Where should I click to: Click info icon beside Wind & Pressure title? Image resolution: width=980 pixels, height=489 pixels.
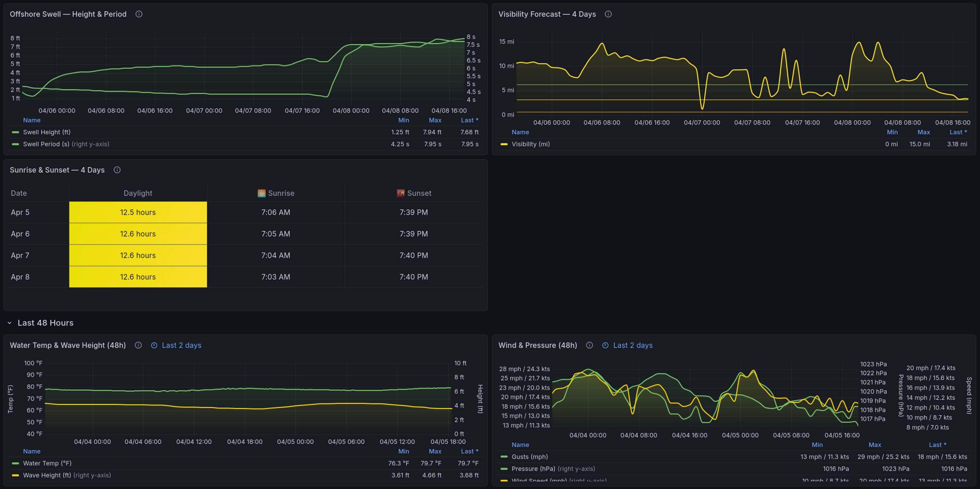point(589,345)
